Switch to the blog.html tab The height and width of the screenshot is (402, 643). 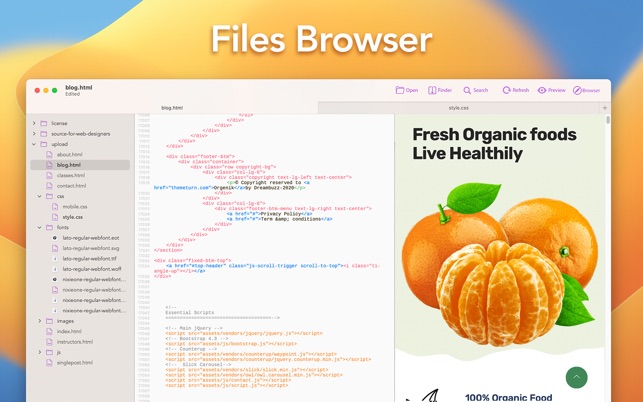click(172, 108)
